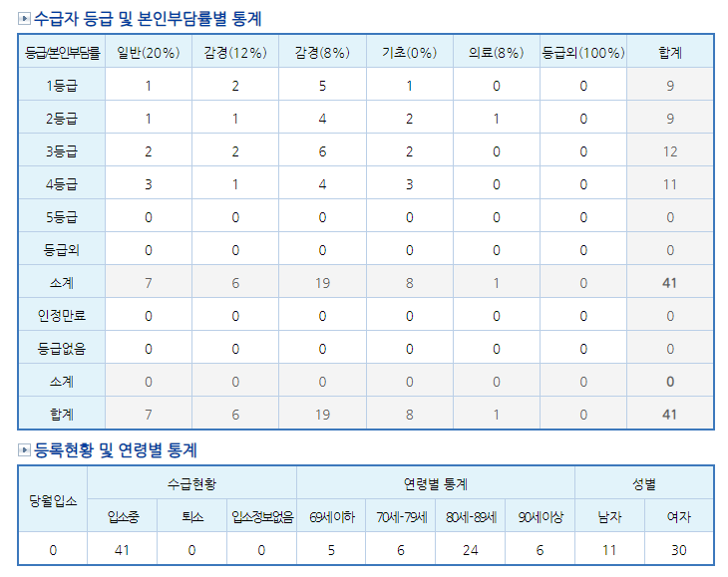Click the 기초(0%) column header
The image size is (728, 577).
[410, 53]
